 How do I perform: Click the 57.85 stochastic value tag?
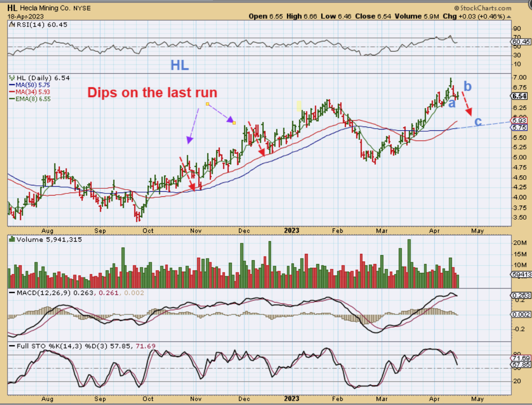(521, 364)
